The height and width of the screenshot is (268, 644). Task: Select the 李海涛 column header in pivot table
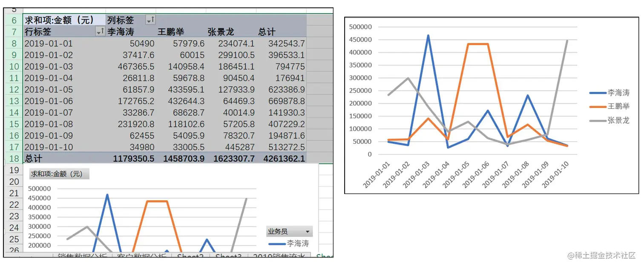click(120, 31)
